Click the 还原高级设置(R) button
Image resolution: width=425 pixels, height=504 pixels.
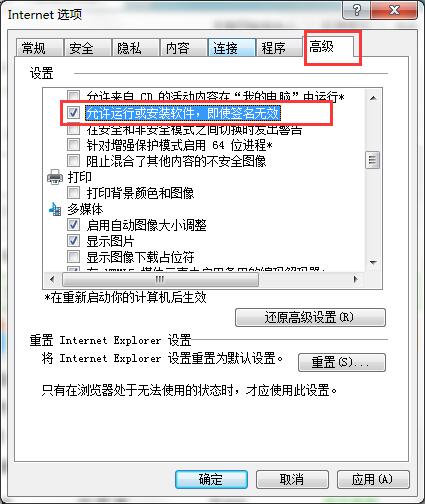click(x=310, y=317)
